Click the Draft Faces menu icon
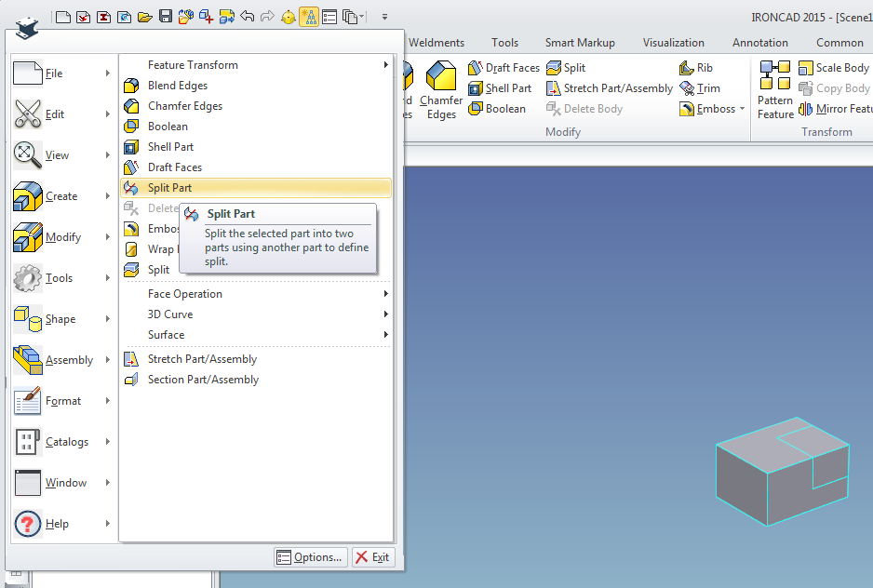This screenshot has height=588, width=873. click(x=131, y=167)
